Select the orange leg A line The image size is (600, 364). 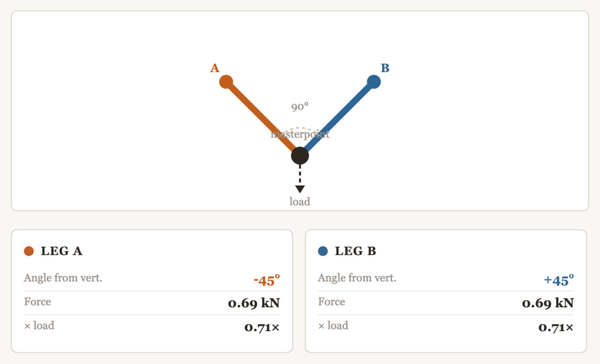pos(261,116)
